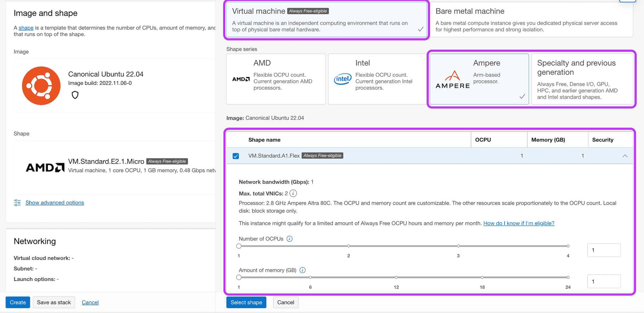Screen dimensions: 644x313
Task: Click the Networking section heading
Action: (35, 241)
